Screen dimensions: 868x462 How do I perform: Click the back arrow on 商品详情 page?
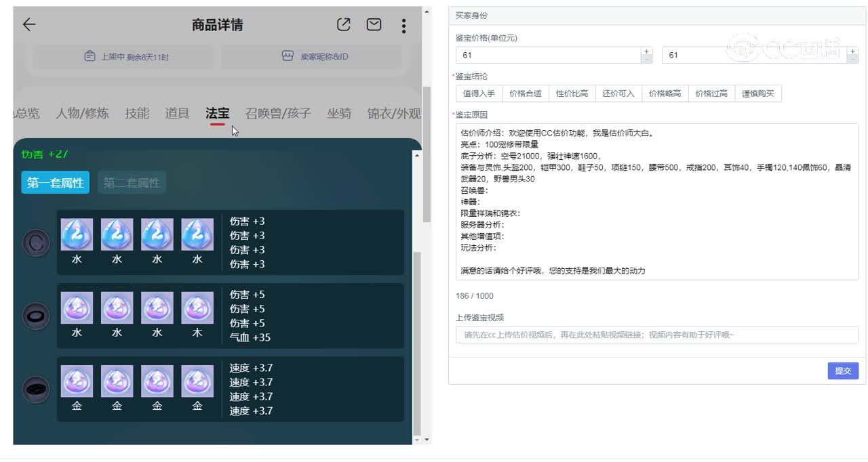(x=27, y=24)
